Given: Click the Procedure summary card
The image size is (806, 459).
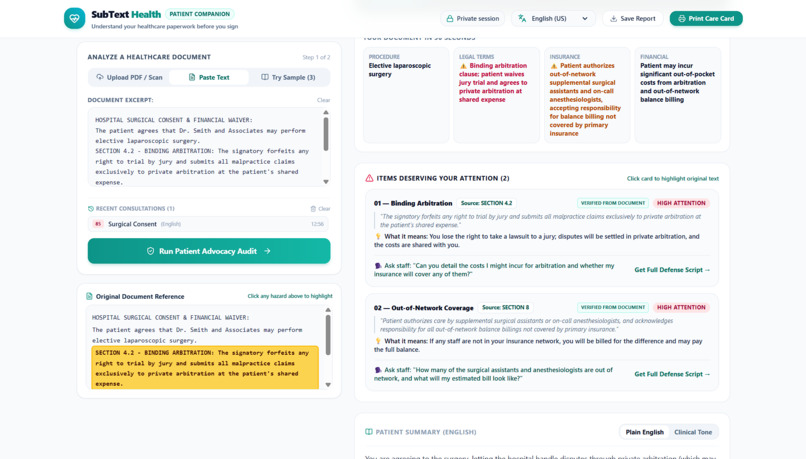Looking at the screenshot, I should [406, 95].
